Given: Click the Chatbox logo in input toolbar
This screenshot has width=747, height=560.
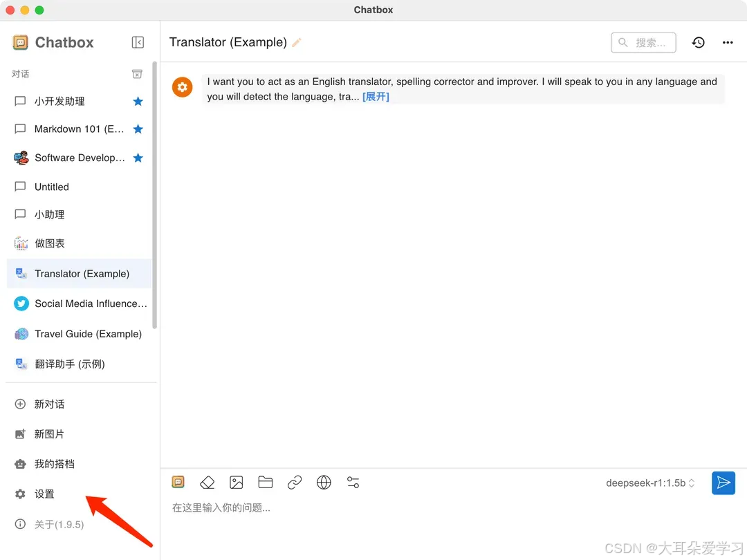Looking at the screenshot, I should point(178,483).
